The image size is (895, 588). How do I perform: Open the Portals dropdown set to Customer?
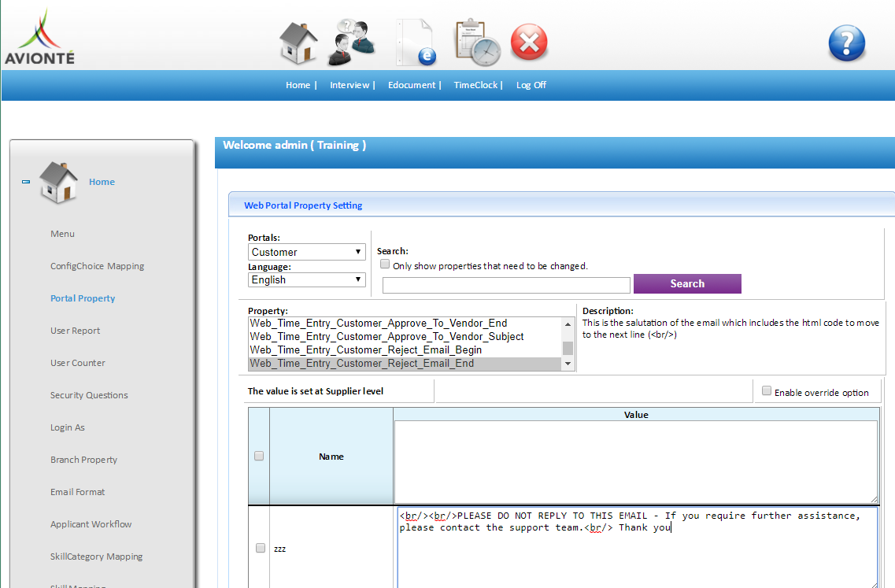coord(306,253)
